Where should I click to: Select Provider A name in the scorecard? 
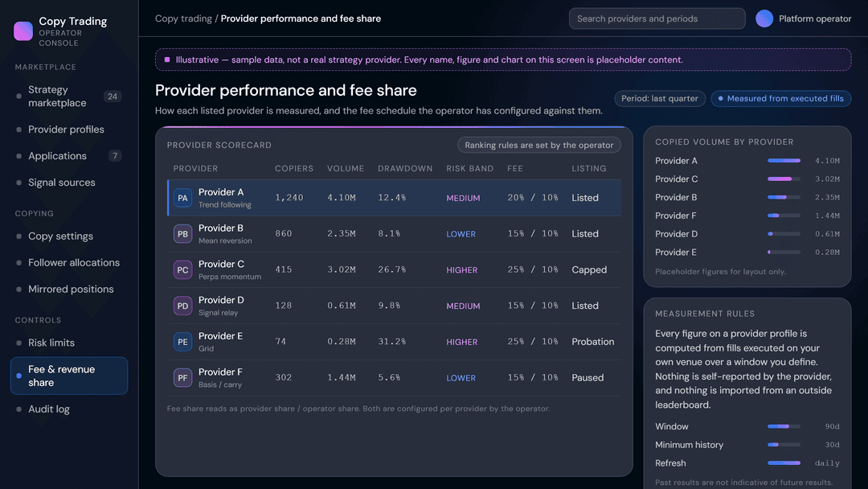click(x=221, y=192)
